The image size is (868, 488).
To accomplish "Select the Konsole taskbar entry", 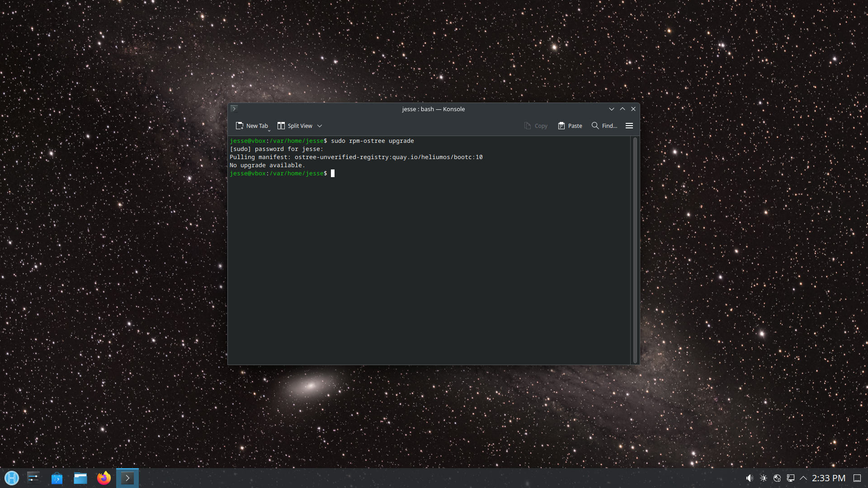I will pyautogui.click(x=127, y=478).
